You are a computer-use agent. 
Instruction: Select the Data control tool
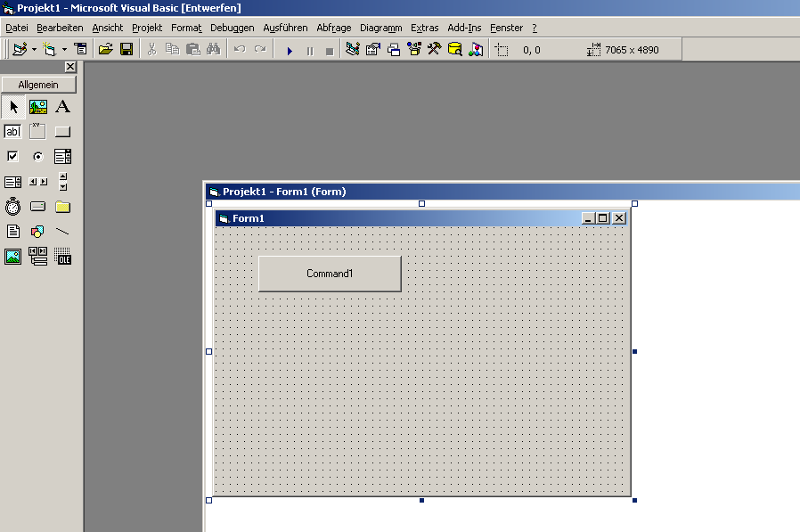pos(38,257)
